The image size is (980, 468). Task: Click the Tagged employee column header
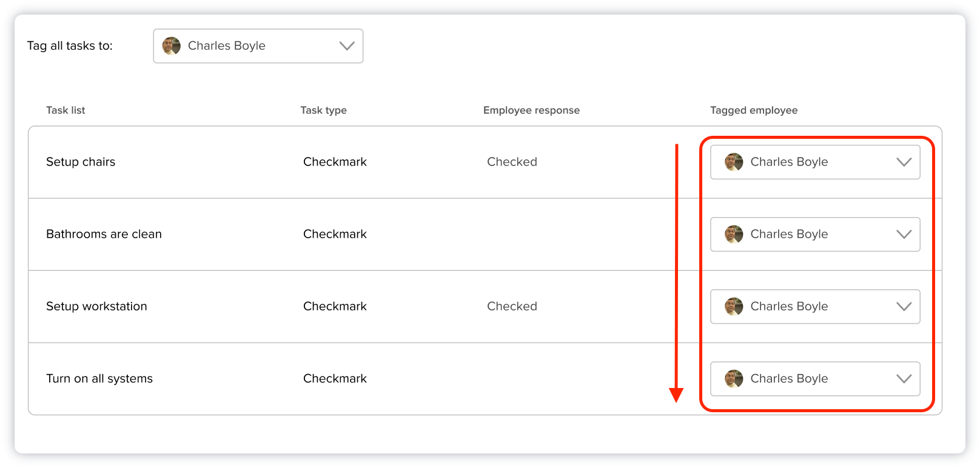(x=754, y=110)
